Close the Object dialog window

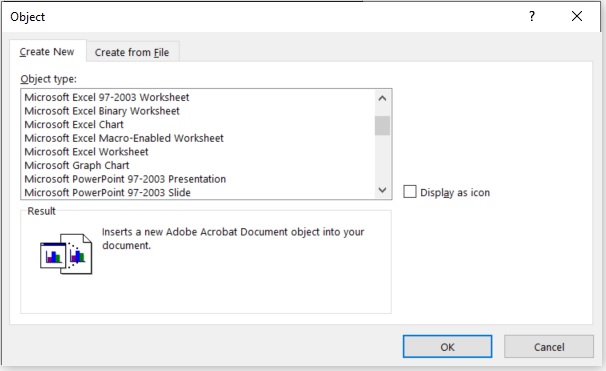577,16
